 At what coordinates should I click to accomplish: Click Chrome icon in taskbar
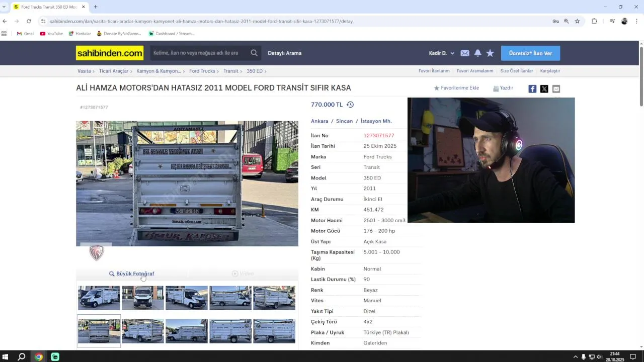click(x=39, y=356)
